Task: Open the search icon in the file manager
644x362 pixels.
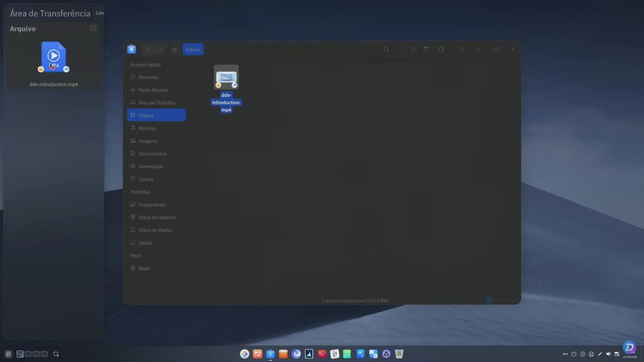Action: [x=386, y=49]
